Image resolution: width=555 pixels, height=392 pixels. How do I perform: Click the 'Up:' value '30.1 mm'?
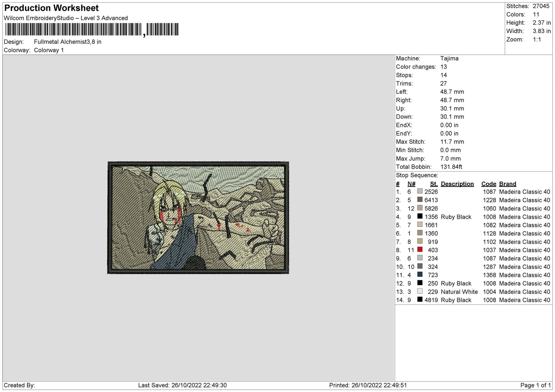click(x=452, y=109)
